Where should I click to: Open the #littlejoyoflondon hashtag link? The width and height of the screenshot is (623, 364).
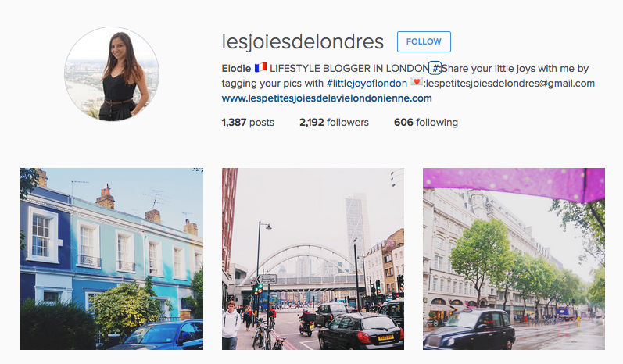(x=367, y=84)
